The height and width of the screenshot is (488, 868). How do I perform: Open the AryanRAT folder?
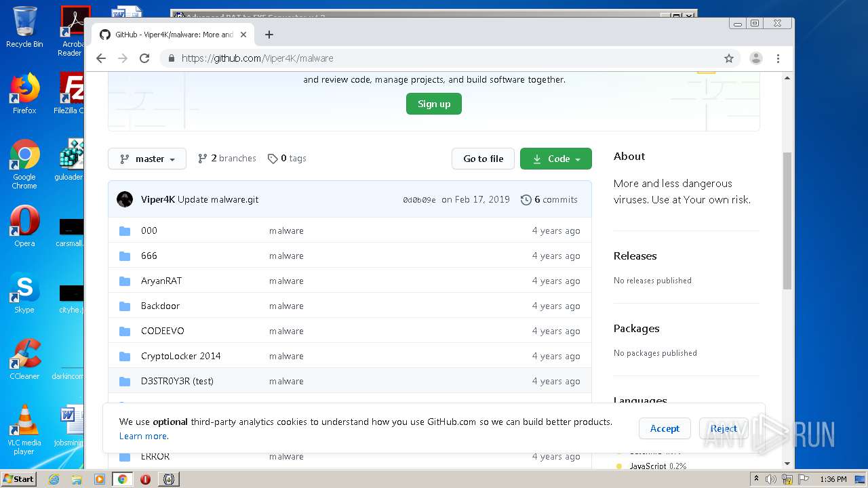click(161, 281)
